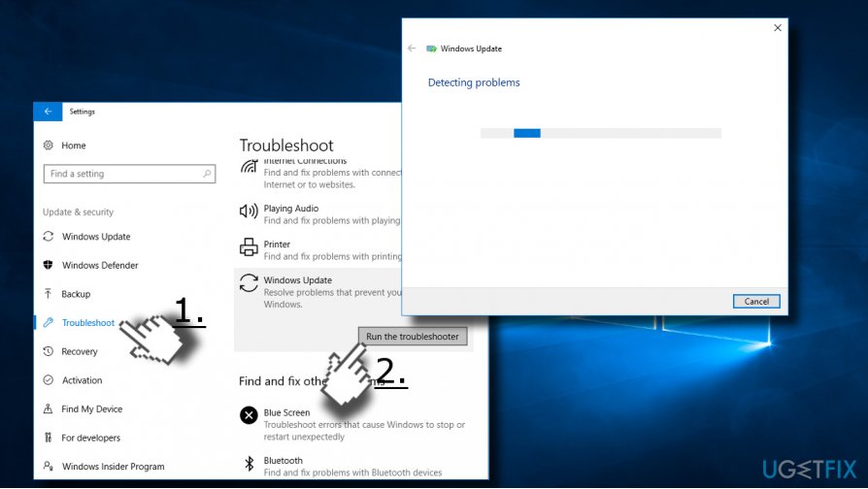Click the Troubleshoot wrench icon

coord(49,322)
